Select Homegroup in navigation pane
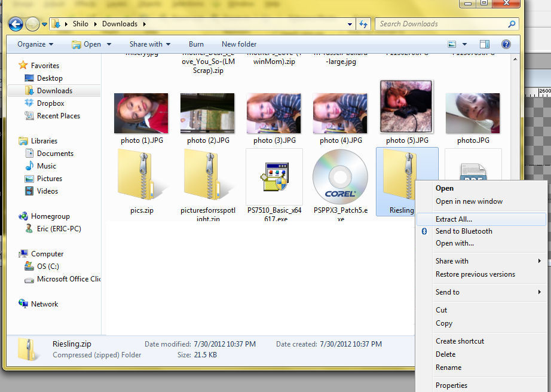 [44, 216]
